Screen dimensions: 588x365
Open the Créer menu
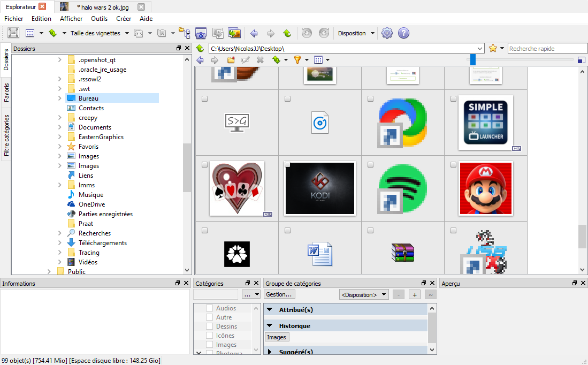124,18
